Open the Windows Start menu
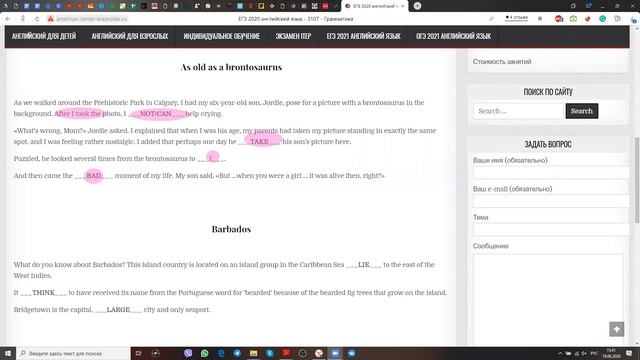640x360 pixels. [8, 353]
